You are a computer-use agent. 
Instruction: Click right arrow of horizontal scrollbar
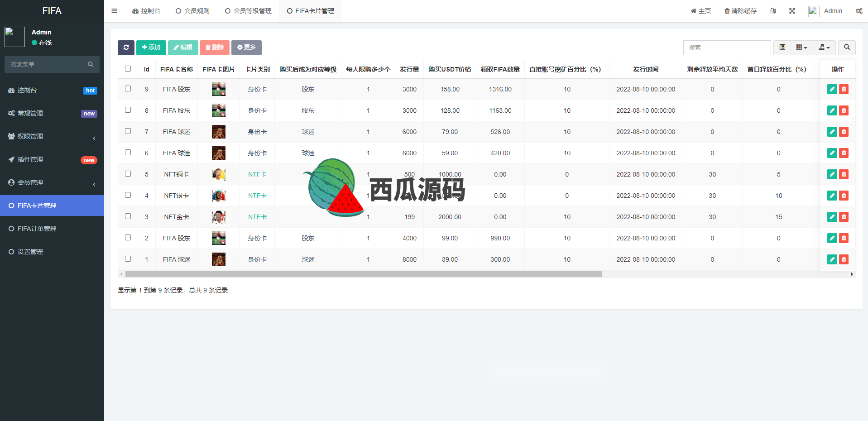[x=852, y=274]
